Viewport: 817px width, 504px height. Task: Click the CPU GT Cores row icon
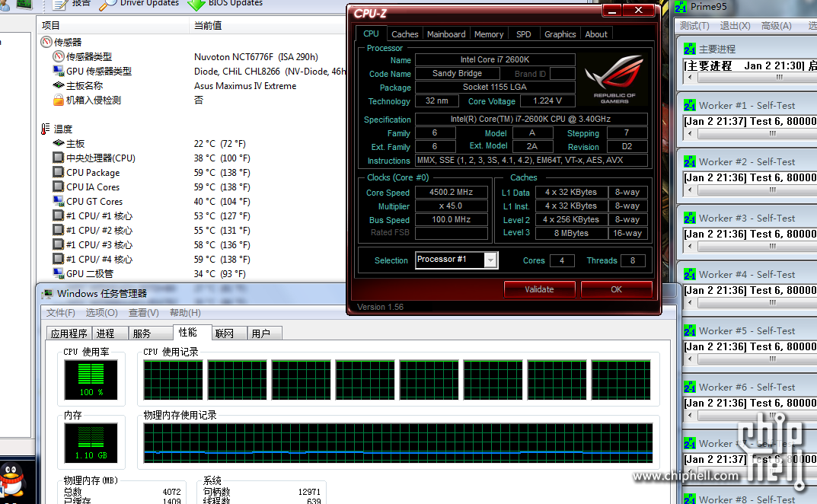click(x=59, y=201)
